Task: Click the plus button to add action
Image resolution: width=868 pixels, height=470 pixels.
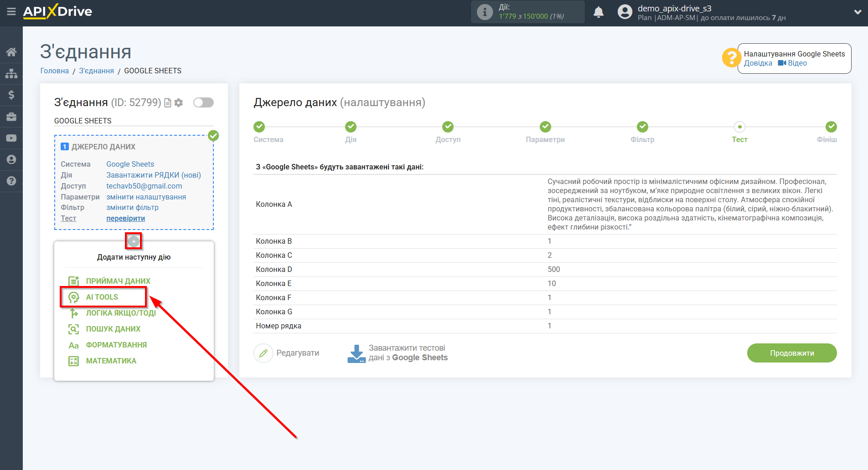Action: click(134, 241)
